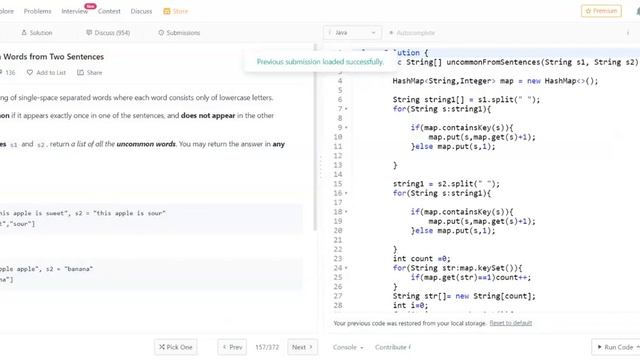Image resolution: width=640 pixels, height=360 pixels.
Task: Expand the Console panel
Action: 348,347
